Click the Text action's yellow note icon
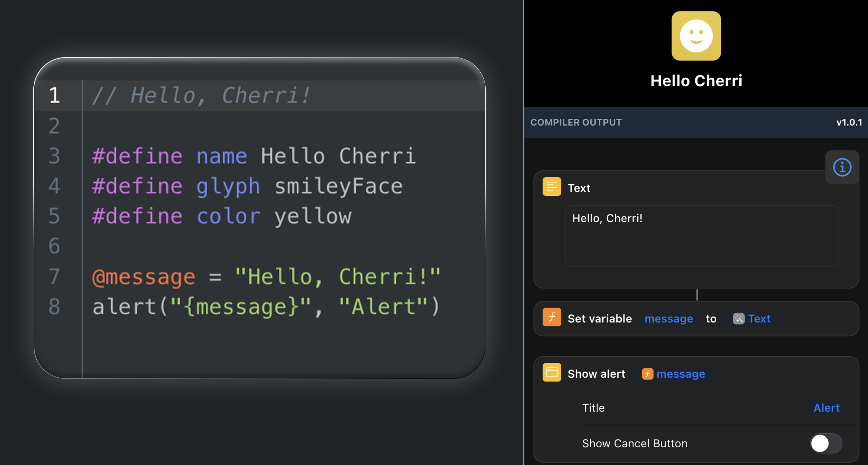Image resolution: width=868 pixels, height=465 pixels. (x=552, y=187)
